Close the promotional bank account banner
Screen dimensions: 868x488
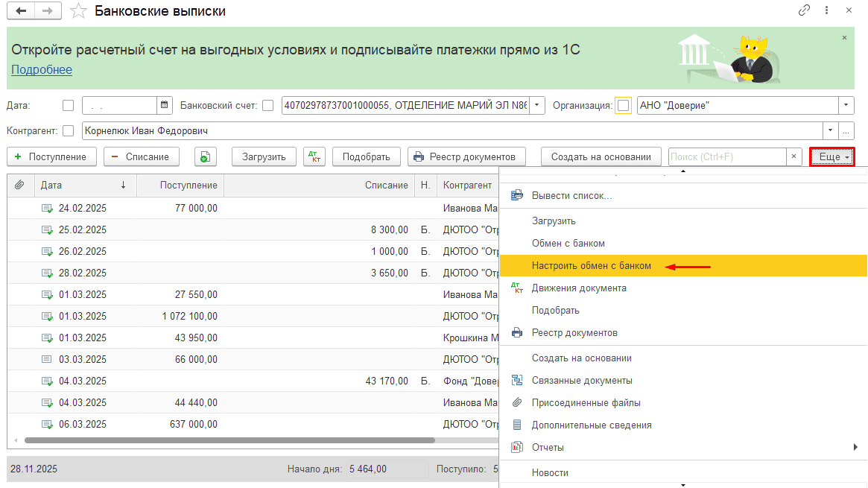(x=844, y=37)
